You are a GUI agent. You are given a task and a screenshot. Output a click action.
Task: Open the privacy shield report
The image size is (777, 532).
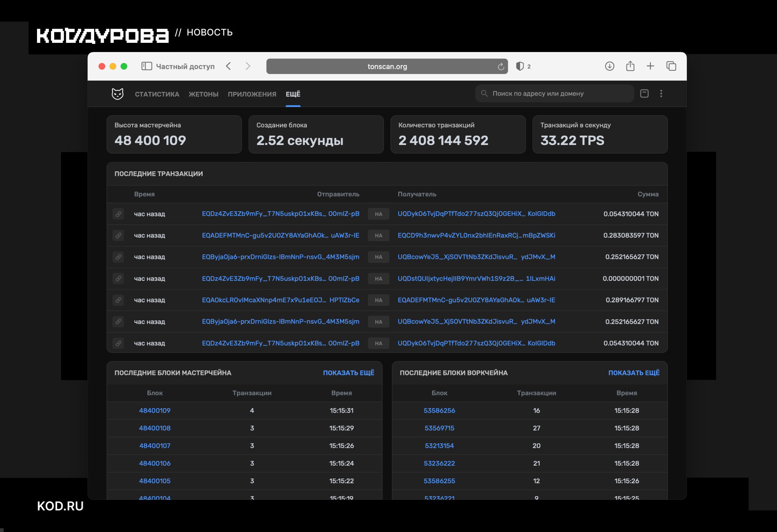pyautogui.click(x=519, y=66)
